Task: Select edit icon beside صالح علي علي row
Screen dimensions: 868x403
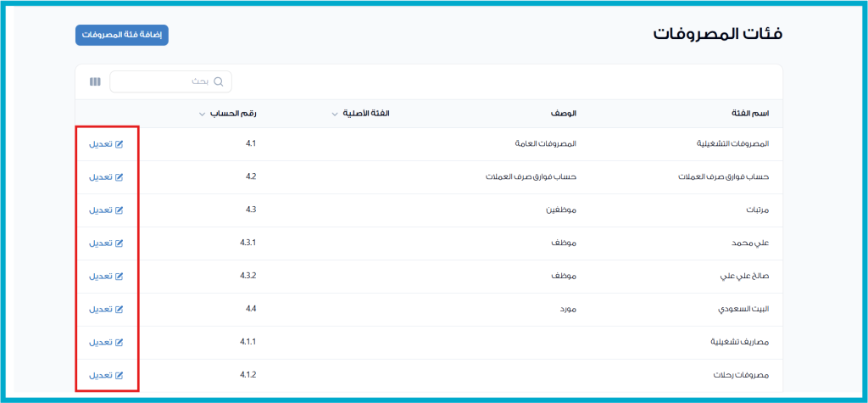Action: [119, 277]
